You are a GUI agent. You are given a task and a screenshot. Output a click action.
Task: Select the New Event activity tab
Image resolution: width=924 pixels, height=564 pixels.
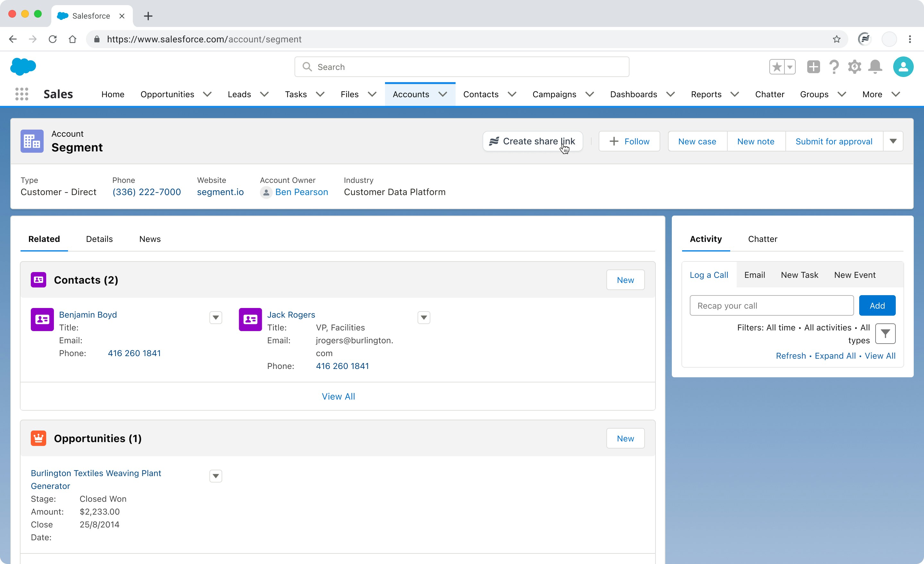tap(855, 275)
